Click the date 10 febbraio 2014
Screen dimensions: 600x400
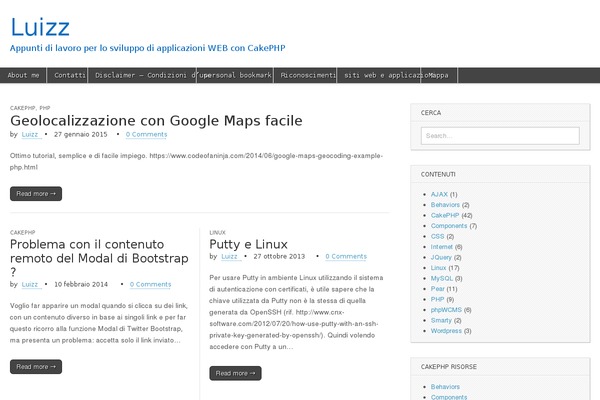(81, 284)
